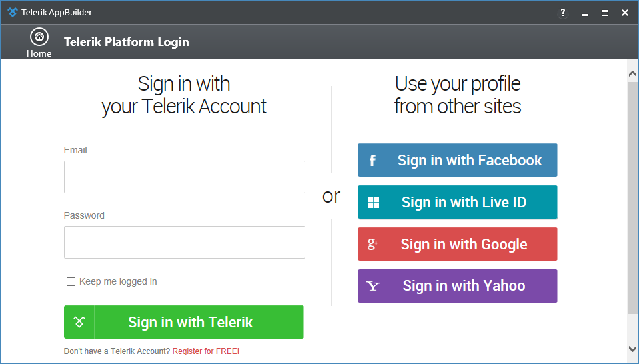Open the help question mark icon

pos(563,13)
